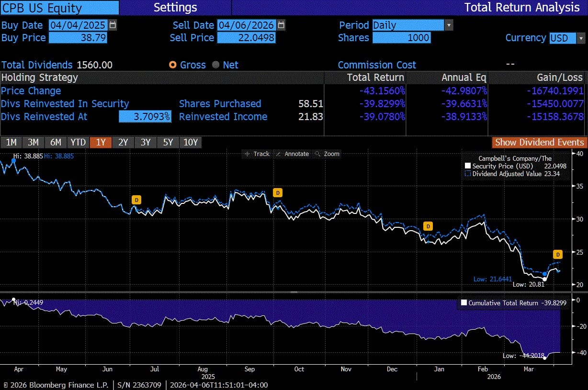Switch to the 5Y chart range tab
The height and width of the screenshot is (390, 588).
(x=168, y=142)
